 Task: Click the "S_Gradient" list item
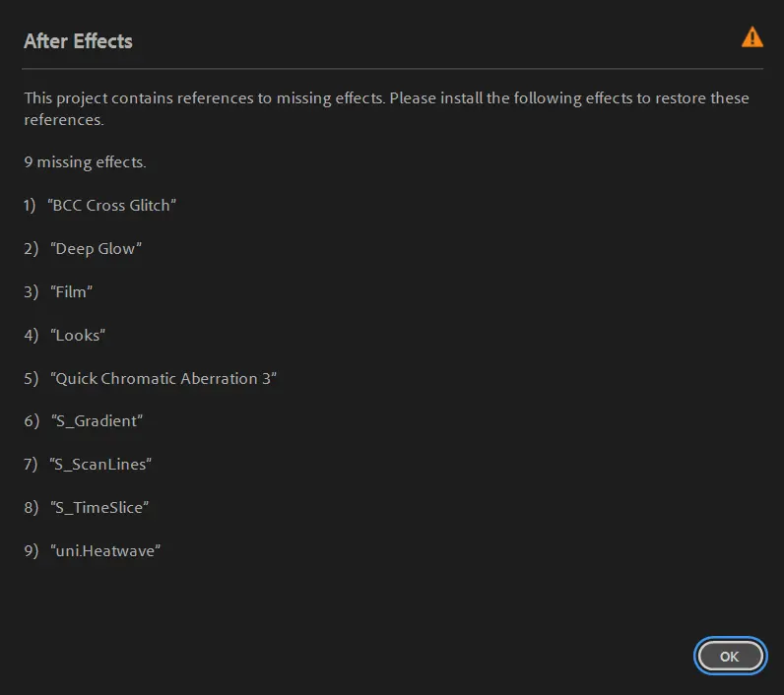click(97, 421)
